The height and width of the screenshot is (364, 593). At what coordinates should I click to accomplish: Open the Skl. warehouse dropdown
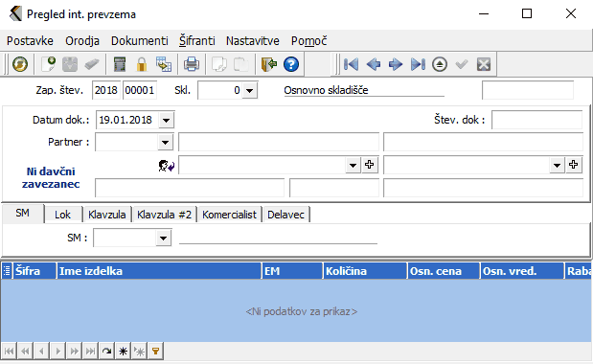pyautogui.click(x=250, y=90)
